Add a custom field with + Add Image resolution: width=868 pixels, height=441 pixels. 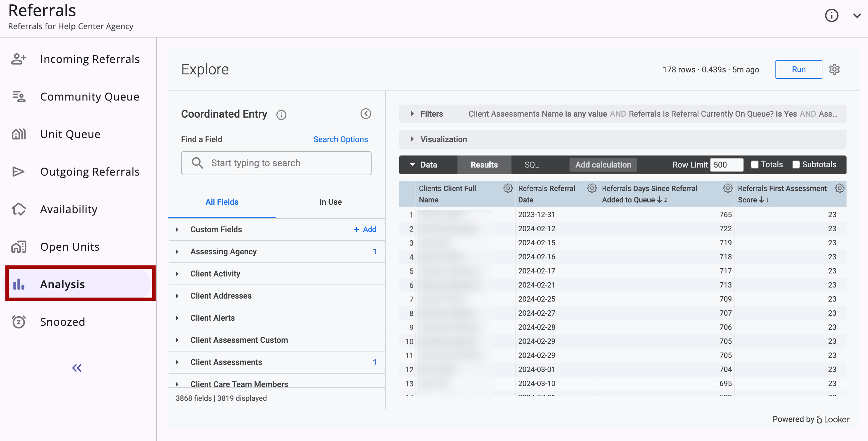[365, 230]
